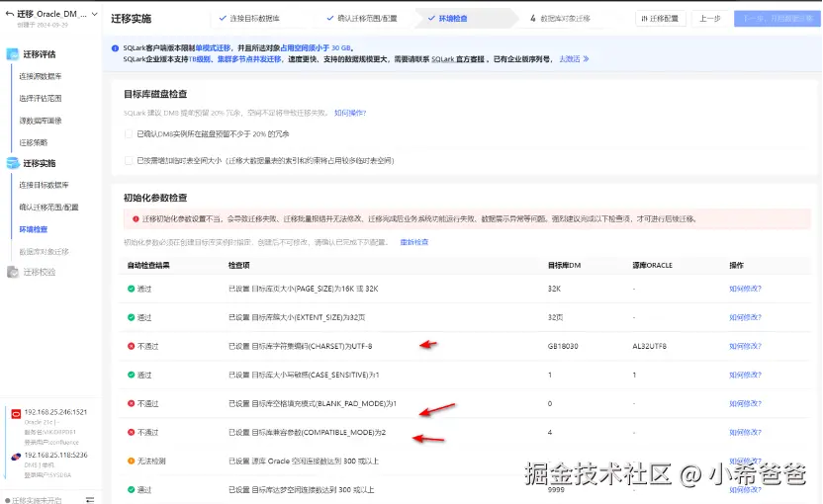Select target connection 192.168.25.118:5236

tap(55, 455)
